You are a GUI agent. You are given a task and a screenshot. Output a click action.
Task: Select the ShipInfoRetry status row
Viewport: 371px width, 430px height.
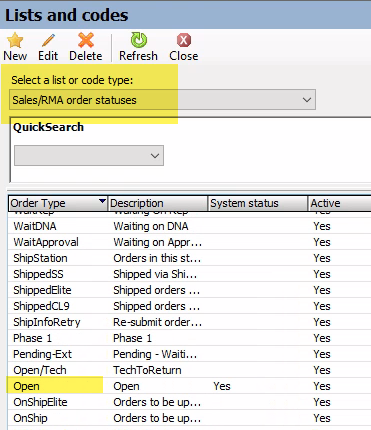[x=189, y=322]
